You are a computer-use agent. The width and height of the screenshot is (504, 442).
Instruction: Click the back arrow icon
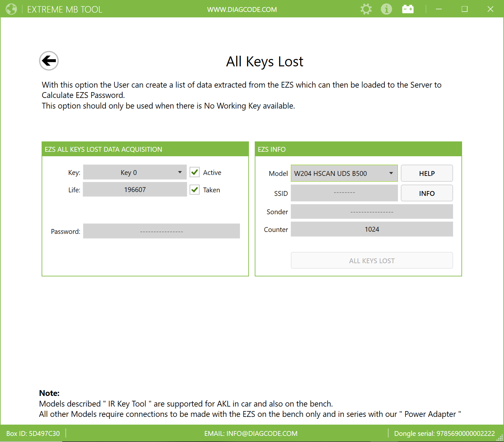tap(49, 61)
